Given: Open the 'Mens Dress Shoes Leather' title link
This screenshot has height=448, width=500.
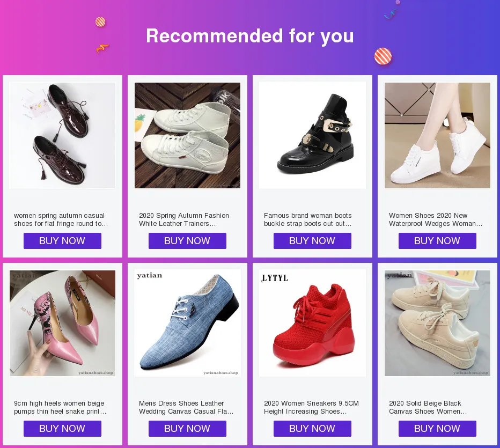Looking at the screenshot, I should [186, 407].
